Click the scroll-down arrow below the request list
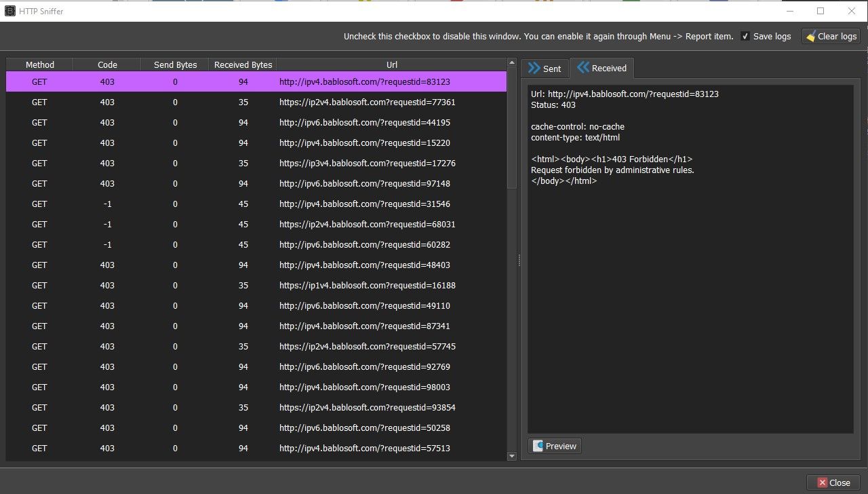 point(512,456)
